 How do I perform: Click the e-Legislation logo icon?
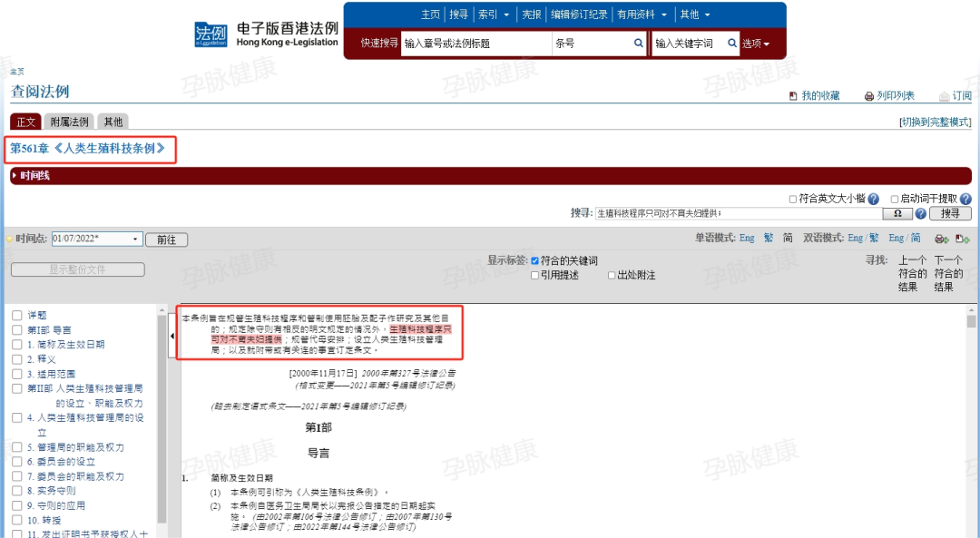(211, 35)
